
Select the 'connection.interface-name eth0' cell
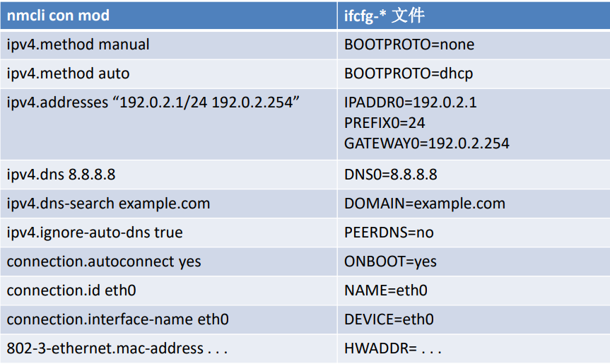pyautogui.click(x=168, y=319)
